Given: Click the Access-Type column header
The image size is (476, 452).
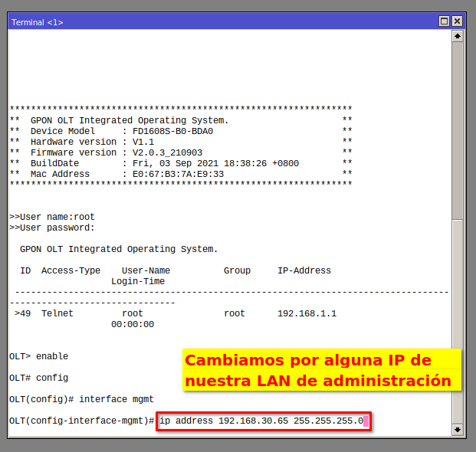Looking at the screenshot, I should 71,270.
